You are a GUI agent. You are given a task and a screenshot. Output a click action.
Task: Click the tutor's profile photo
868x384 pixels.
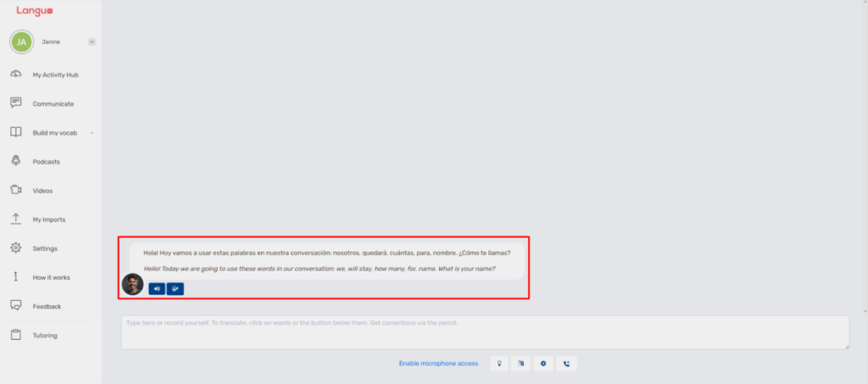click(132, 285)
